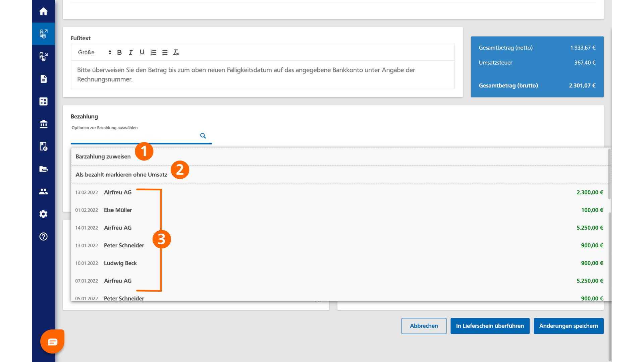644x362 pixels.
Task: Open the home dashboard icon
Action: tap(43, 11)
